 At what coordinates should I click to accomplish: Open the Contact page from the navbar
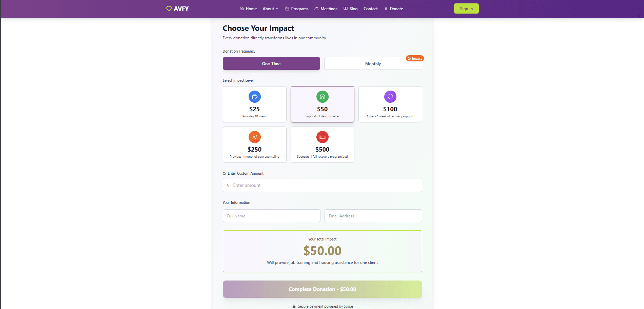point(370,8)
